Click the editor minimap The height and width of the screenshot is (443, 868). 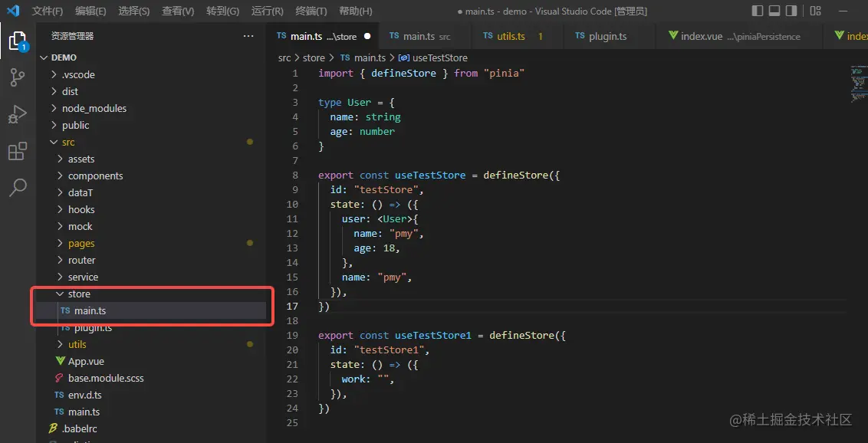coord(857,83)
